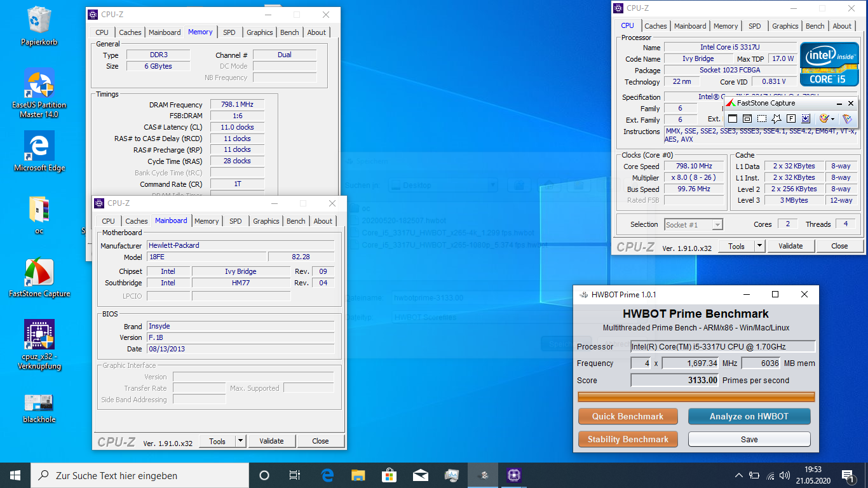The width and height of the screenshot is (868, 488).
Task: Click Analyze on HWBOT button
Action: pos(749,416)
